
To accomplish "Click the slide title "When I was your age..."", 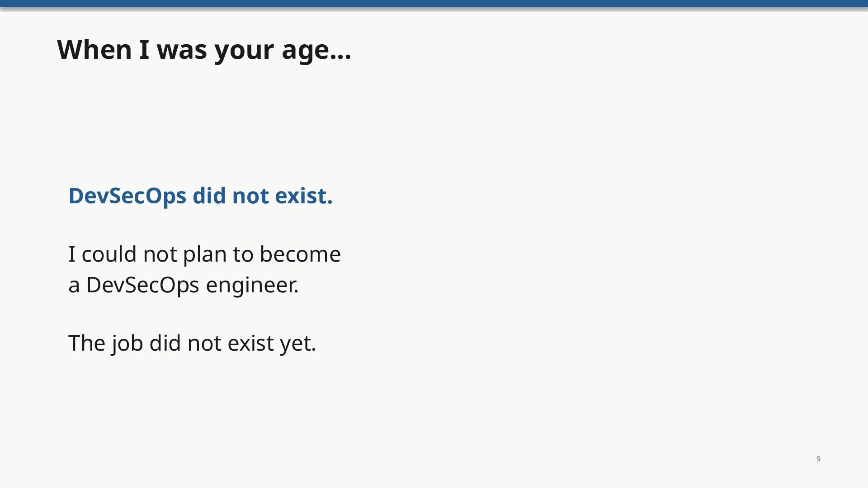I will 204,50.
